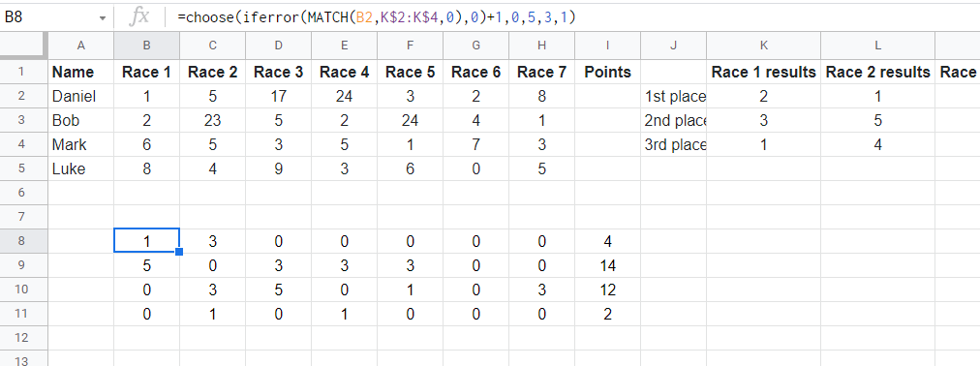
Task: Select column L header
Action: [x=878, y=45]
